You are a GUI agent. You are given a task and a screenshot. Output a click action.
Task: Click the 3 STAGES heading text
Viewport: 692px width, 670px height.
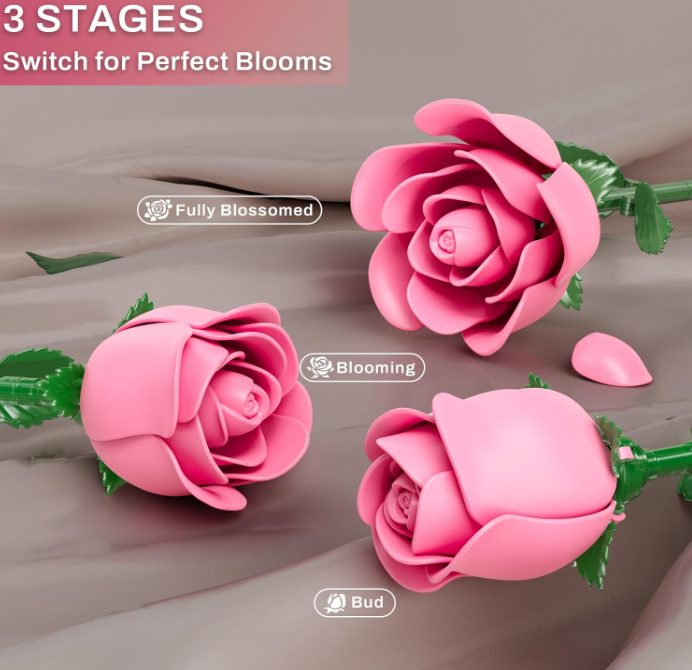pyautogui.click(x=103, y=19)
